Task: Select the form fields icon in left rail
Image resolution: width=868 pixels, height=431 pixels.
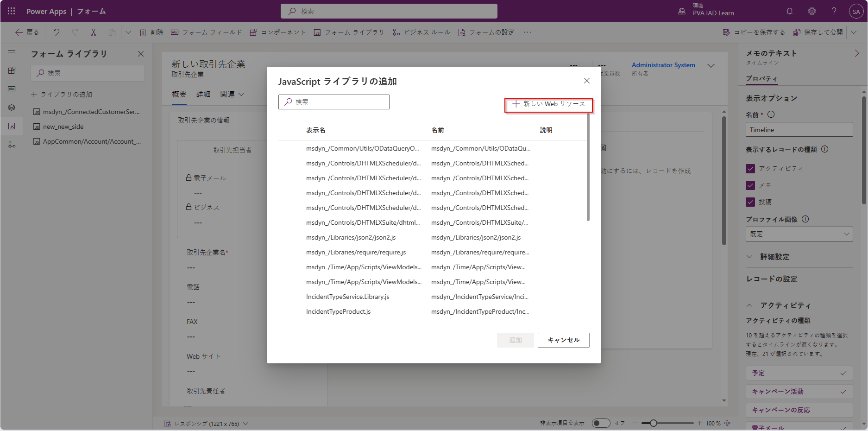Action: [x=12, y=89]
